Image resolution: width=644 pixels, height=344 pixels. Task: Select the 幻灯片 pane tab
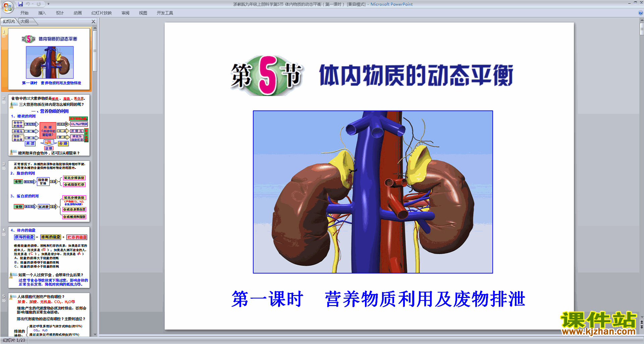[9, 21]
